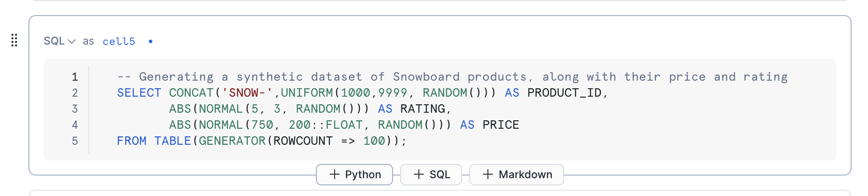Viewport: 868px width, 196px height.
Task: Insert a new Markdown cell below
Action: point(516,175)
